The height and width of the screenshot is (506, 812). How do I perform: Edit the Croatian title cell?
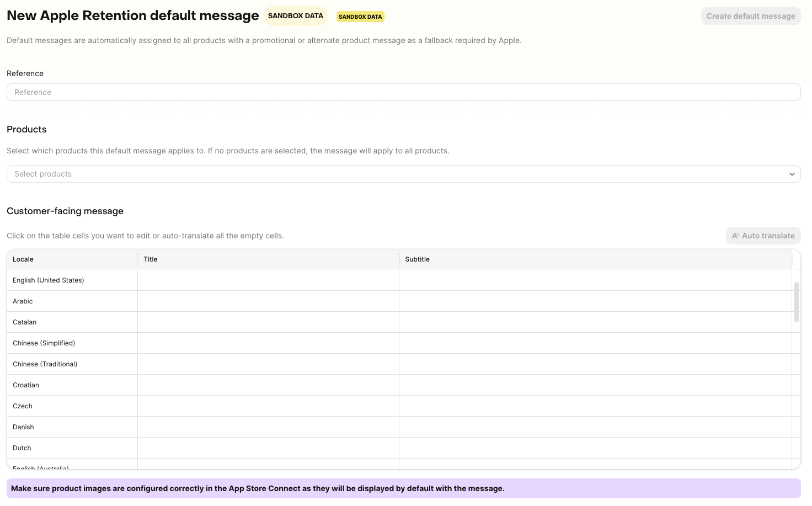pos(268,385)
